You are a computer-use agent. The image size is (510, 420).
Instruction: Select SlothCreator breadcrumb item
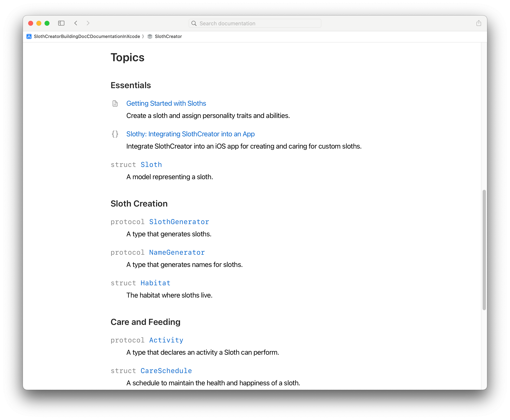[168, 37]
